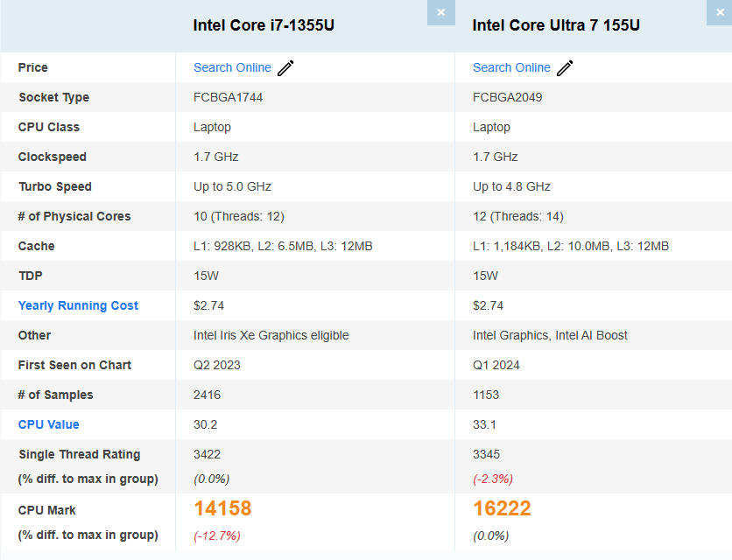Image resolution: width=732 pixels, height=560 pixels.
Task: Select the red (-12.7%) difference value
Action: (x=216, y=535)
